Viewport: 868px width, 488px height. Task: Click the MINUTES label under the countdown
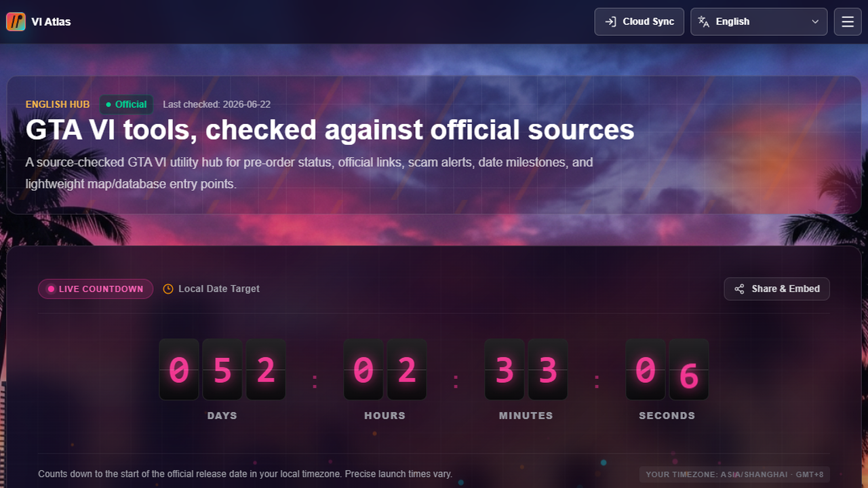[526, 415]
